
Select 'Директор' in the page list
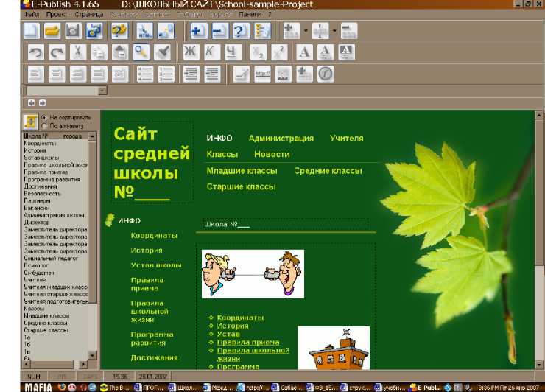[x=37, y=222]
